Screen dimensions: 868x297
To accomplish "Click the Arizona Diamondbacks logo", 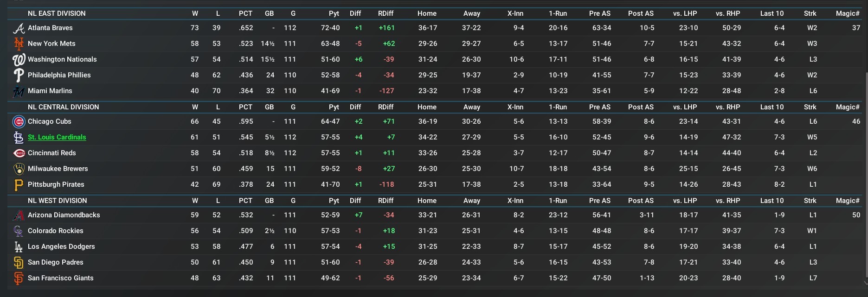I will click(x=19, y=215).
